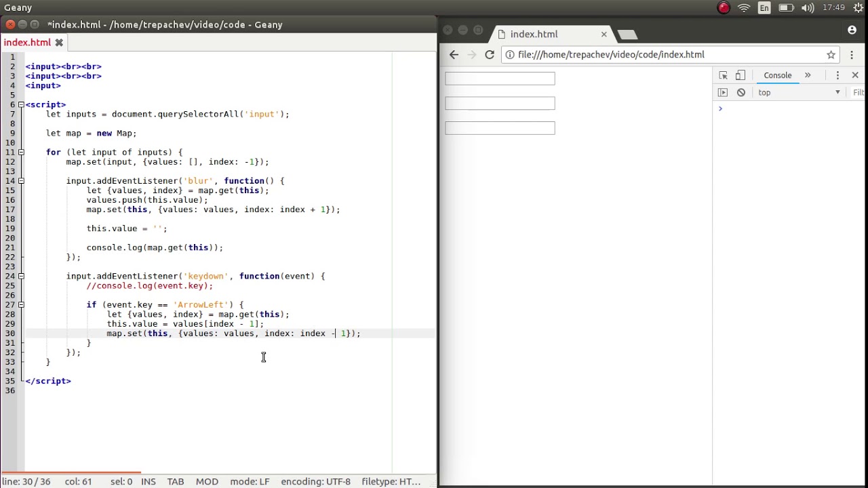Click the red recording indicator in the top bar
The height and width of the screenshot is (488, 868).
click(x=724, y=8)
